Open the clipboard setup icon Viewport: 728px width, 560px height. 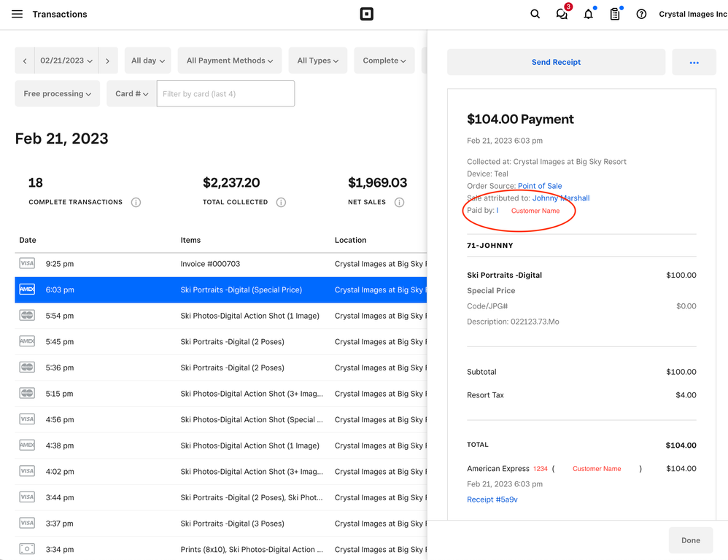coord(615,14)
